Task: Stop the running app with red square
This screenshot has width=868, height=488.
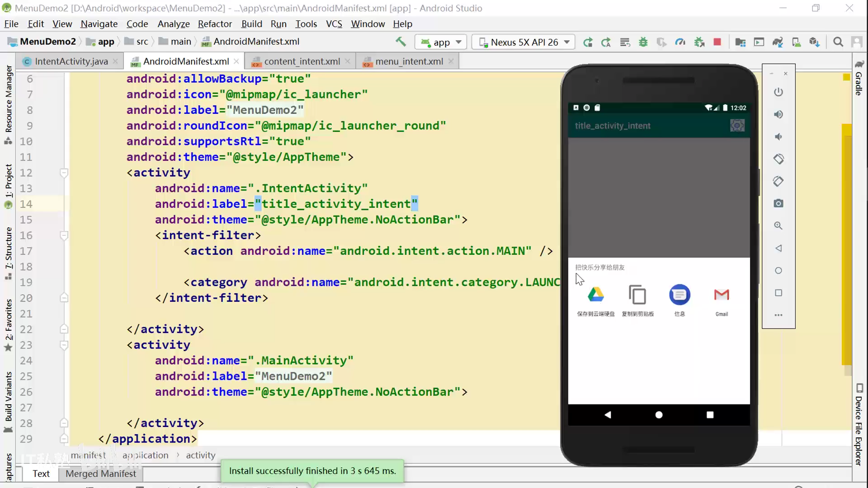Action: 717,42
